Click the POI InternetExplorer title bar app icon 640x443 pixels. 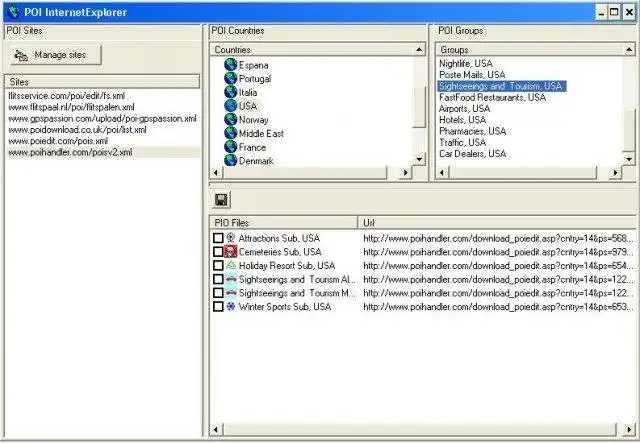(x=13, y=12)
